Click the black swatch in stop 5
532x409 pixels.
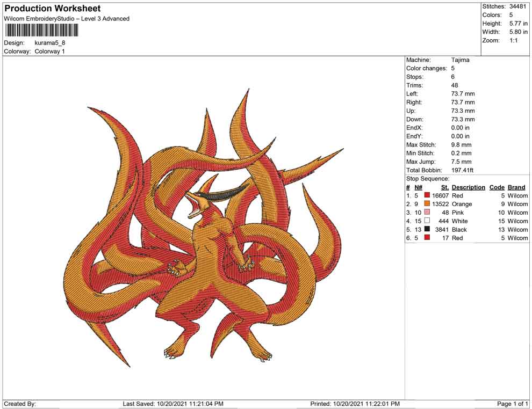(427, 229)
